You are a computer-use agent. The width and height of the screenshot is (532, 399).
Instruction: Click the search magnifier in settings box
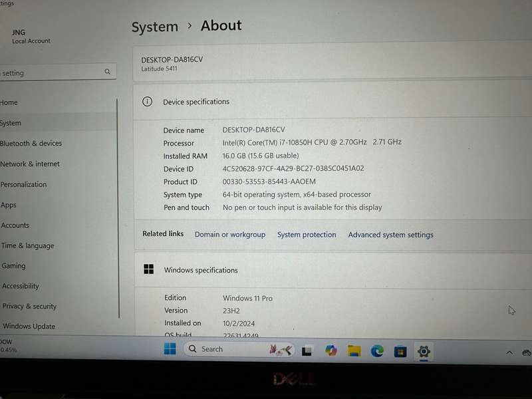tap(108, 72)
